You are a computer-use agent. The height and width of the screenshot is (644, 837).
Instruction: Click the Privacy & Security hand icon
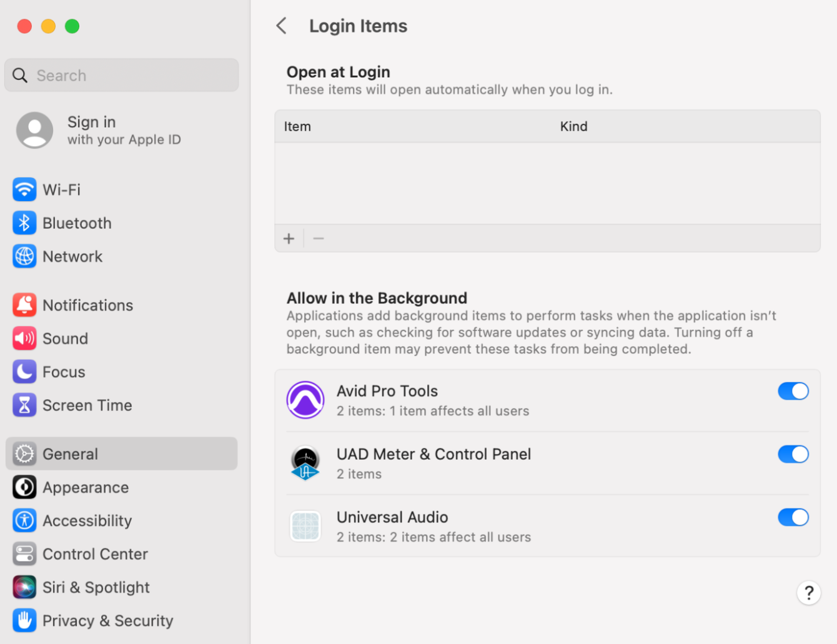tap(24, 620)
